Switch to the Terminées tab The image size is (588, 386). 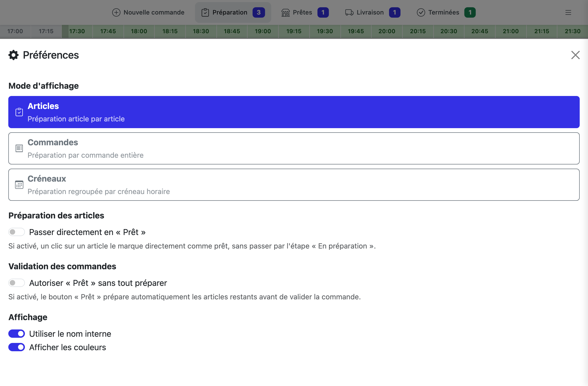(x=446, y=12)
